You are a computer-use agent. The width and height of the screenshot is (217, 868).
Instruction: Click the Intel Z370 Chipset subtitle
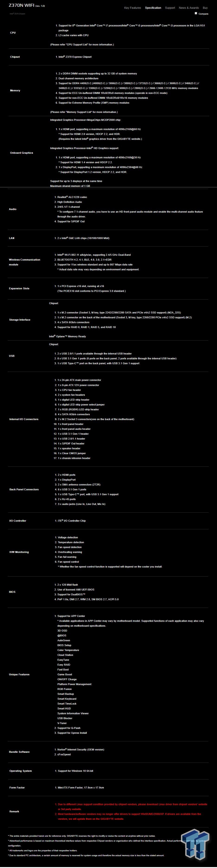click(17, 14)
